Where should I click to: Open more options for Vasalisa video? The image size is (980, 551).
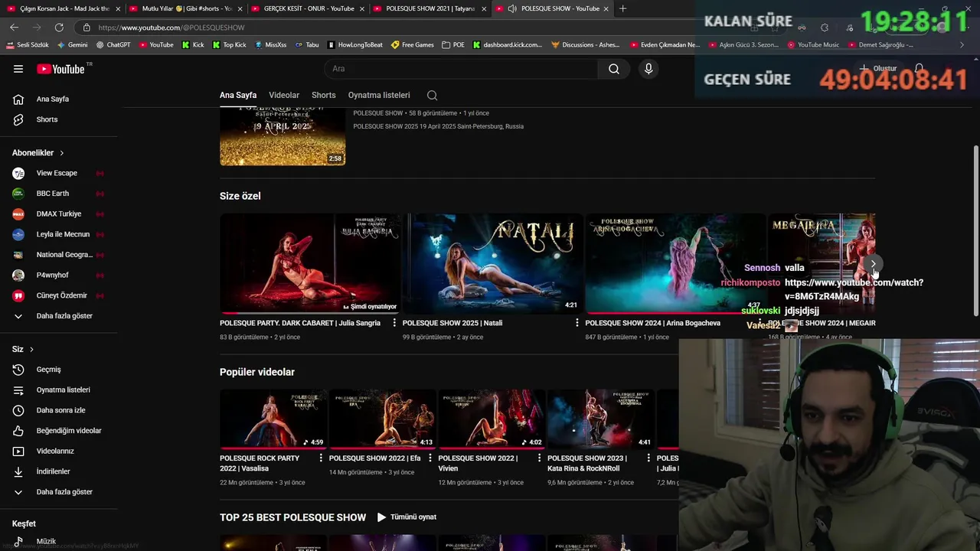click(x=321, y=458)
